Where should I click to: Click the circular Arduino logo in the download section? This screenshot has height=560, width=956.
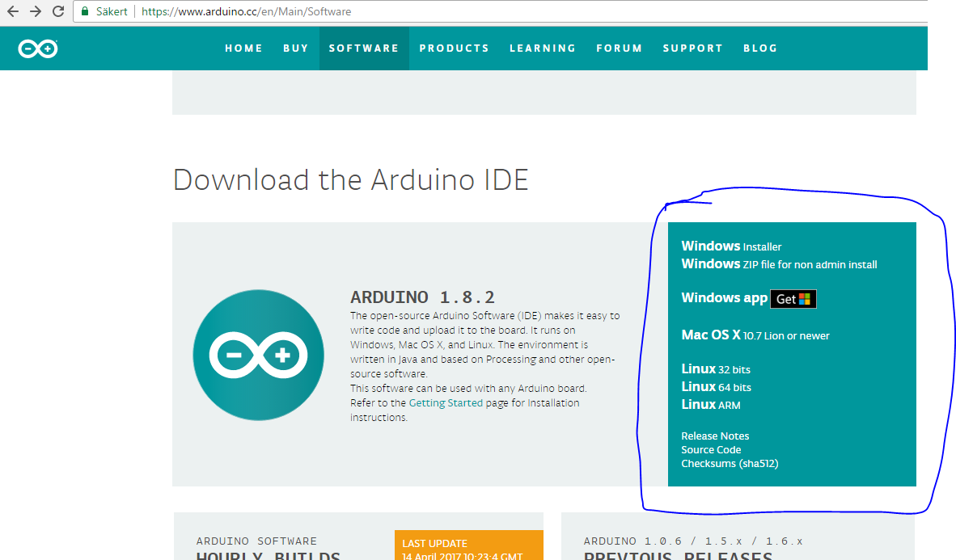(x=258, y=354)
